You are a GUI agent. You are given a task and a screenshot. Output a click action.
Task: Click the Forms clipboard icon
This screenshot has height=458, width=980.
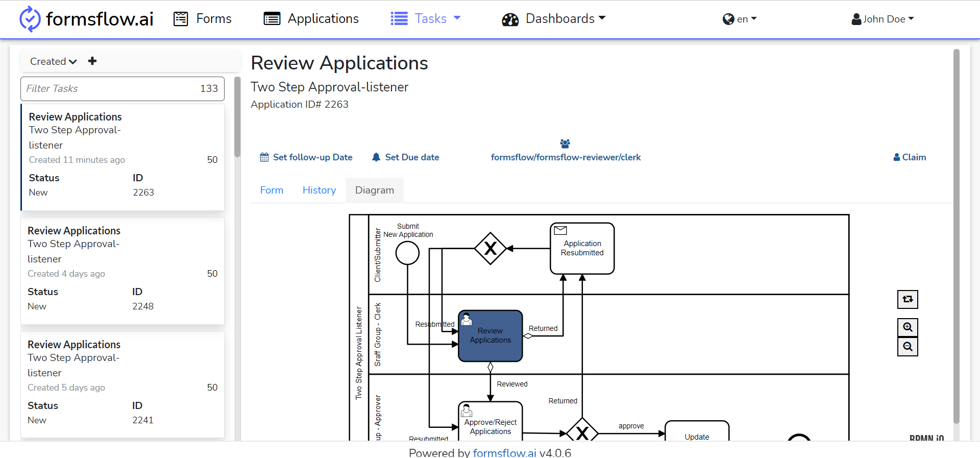181,19
